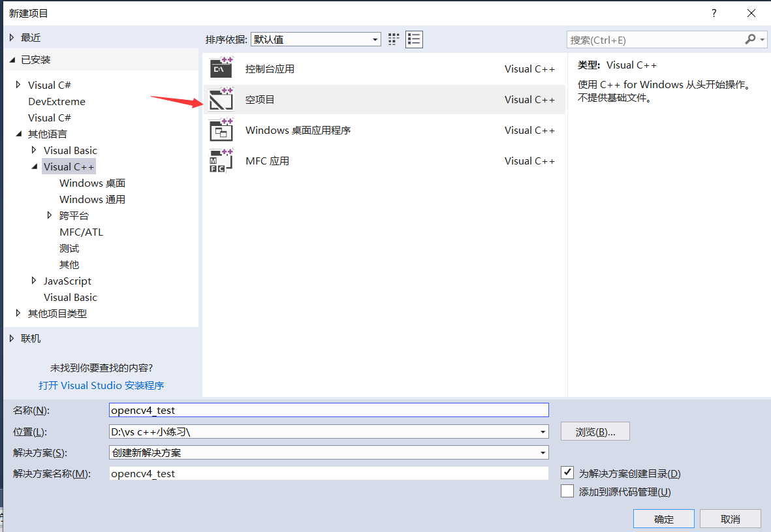Screen dimensions: 771x532
Task: Switch to small icons view
Action: (x=394, y=39)
